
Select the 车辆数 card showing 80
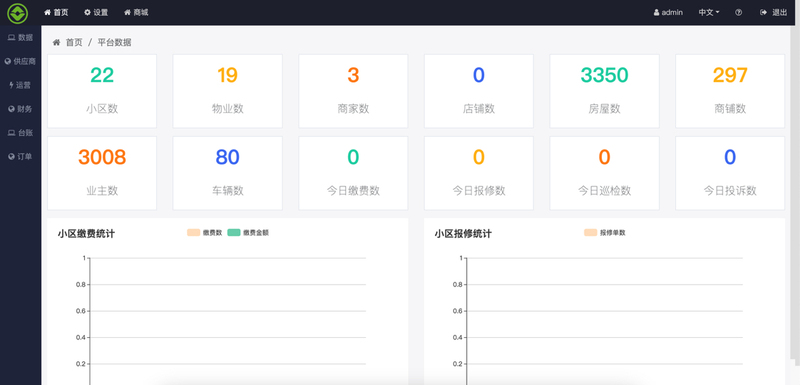(x=228, y=173)
